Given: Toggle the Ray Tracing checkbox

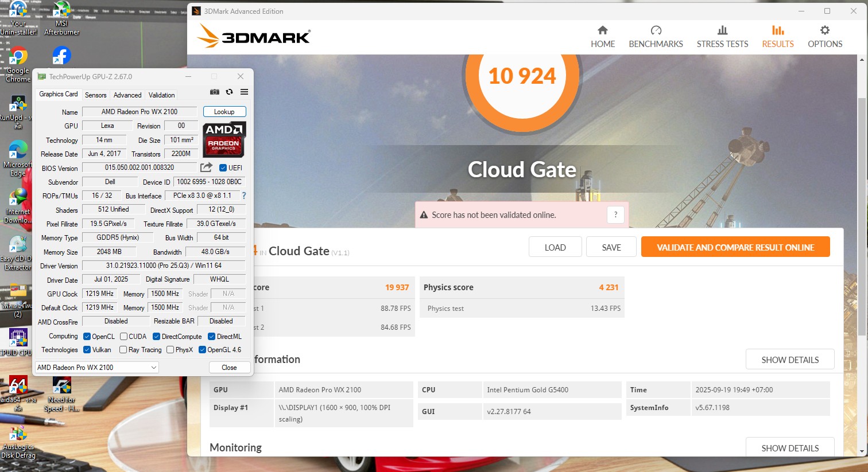Looking at the screenshot, I should click(x=123, y=350).
